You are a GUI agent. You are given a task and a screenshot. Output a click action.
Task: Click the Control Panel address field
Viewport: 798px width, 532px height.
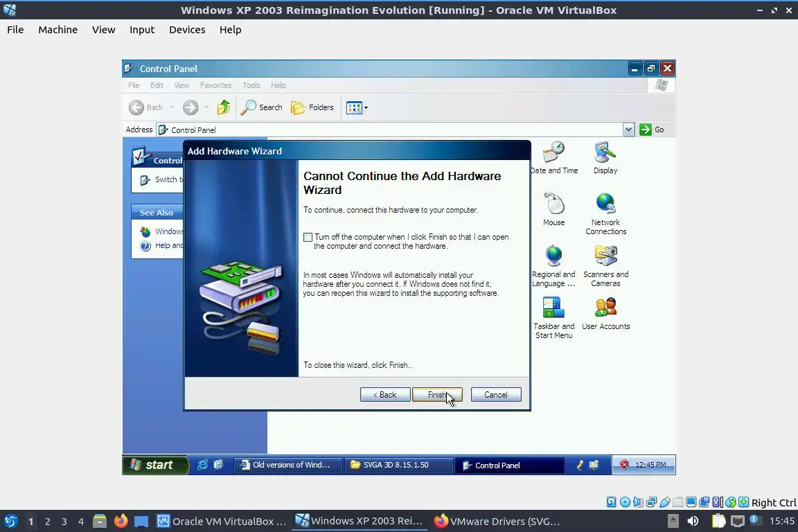pos(390,130)
